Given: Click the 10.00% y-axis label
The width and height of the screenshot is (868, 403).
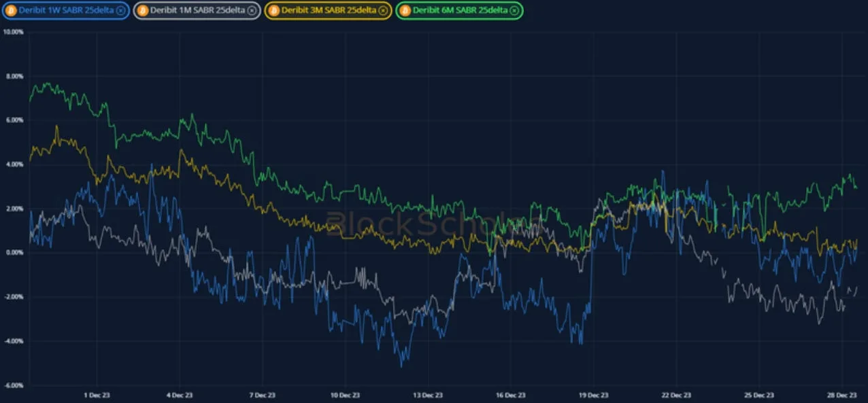Looking at the screenshot, I should [x=13, y=32].
